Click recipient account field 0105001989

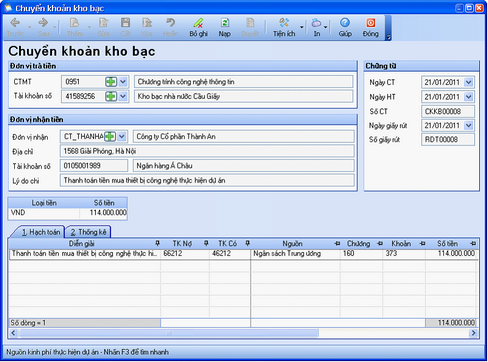94,166
